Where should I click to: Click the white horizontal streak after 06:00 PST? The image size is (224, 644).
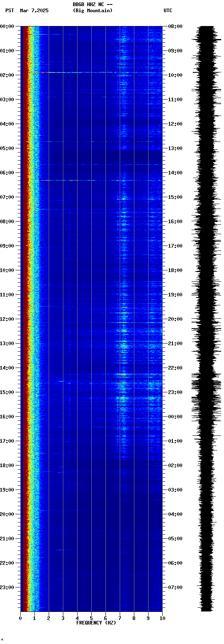[x=69, y=180]
